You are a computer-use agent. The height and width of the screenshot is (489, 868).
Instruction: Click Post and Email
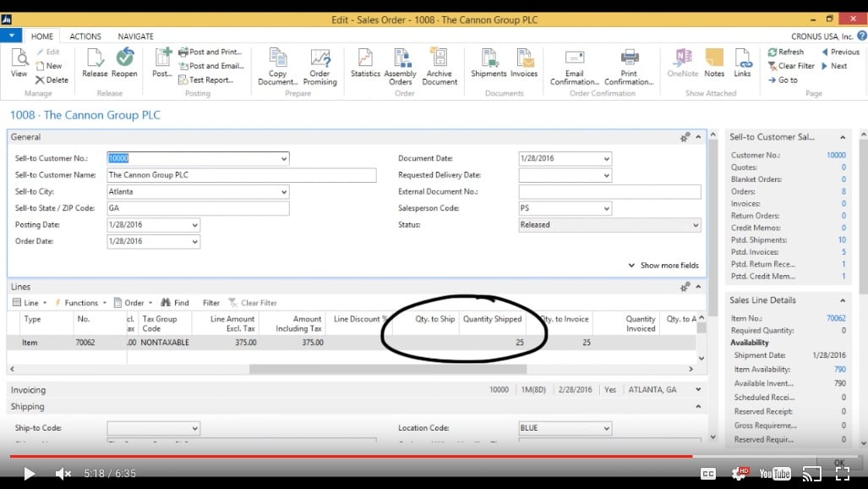click(211, 65)
